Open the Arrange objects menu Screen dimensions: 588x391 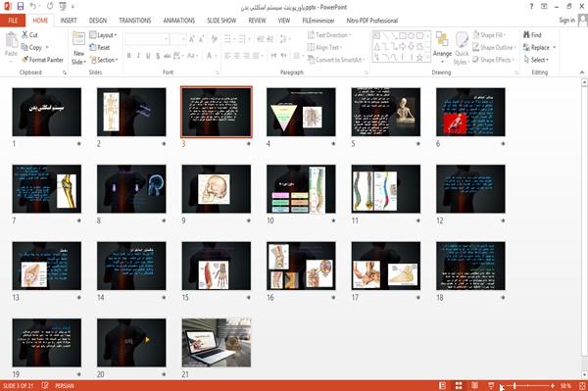click(442, 46)
